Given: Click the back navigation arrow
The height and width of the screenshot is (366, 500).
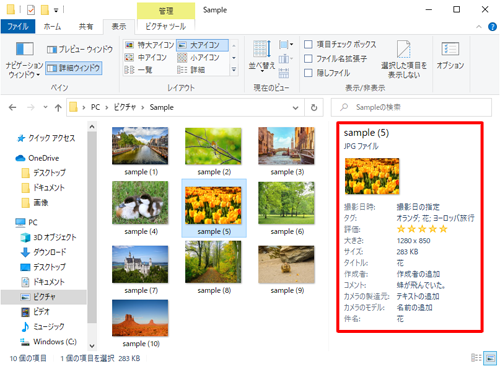Looking at the screenshot, I should [13, 107].
